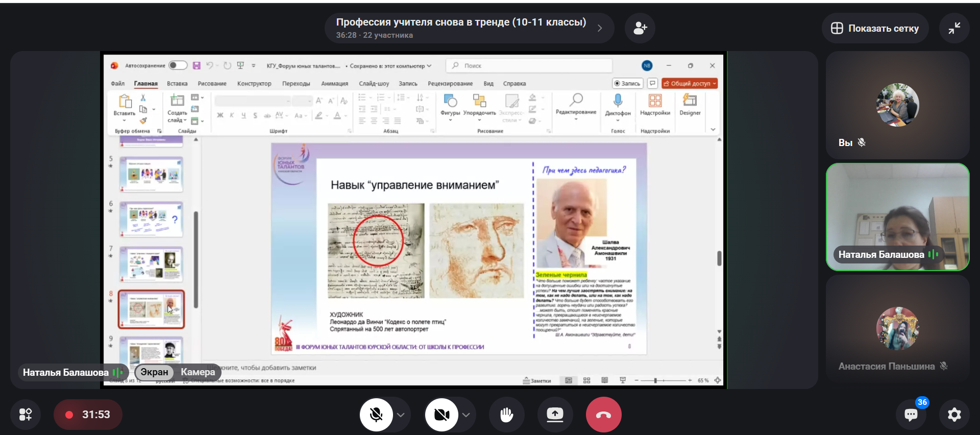Hang up with the red phone button

(x=603, y=415)
